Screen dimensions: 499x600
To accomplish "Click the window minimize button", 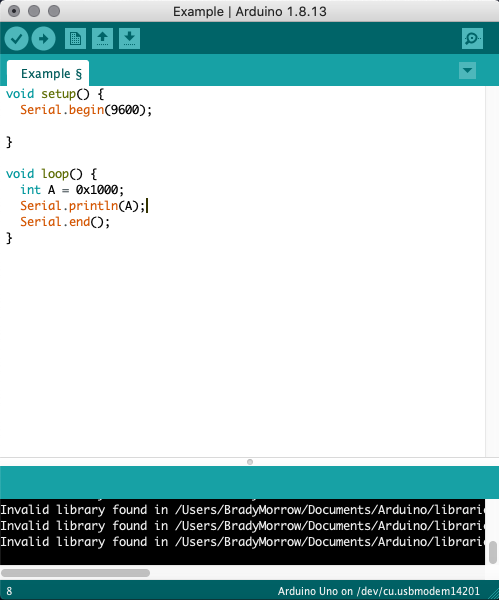I will coord(34,11).
